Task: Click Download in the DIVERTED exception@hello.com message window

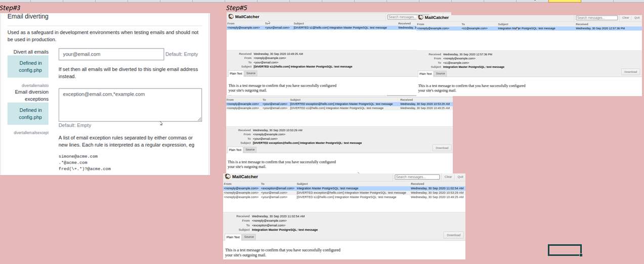Action: [442, 148]
